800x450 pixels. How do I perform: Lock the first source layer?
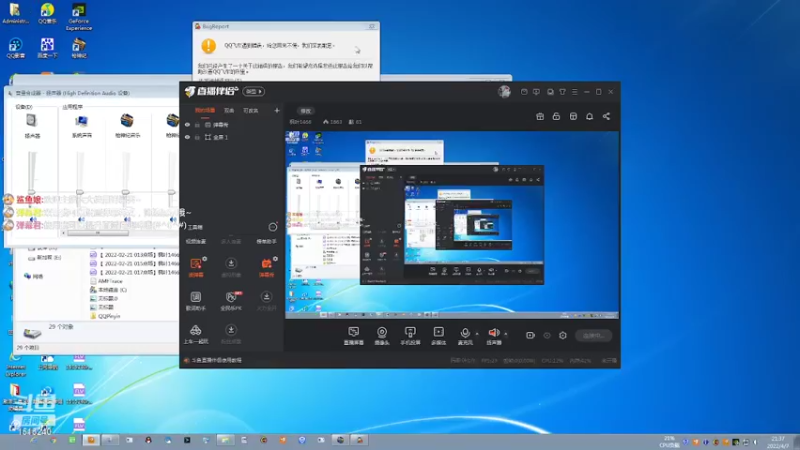(197, 124)
